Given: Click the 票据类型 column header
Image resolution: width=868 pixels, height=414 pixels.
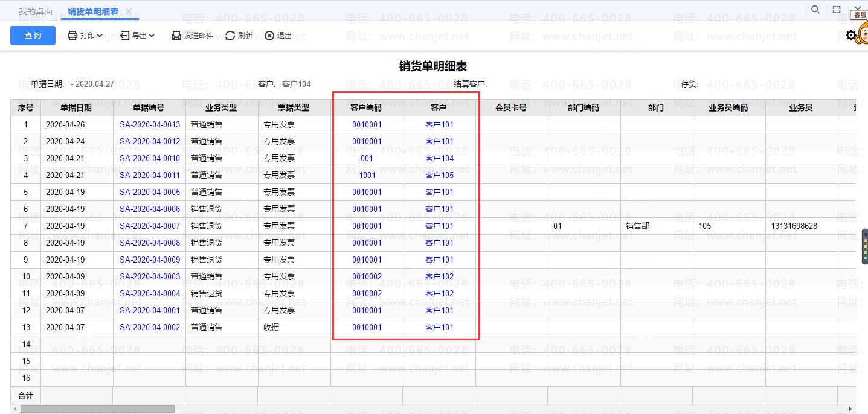Looking at the screenshot, I should (x=294, y=108).
